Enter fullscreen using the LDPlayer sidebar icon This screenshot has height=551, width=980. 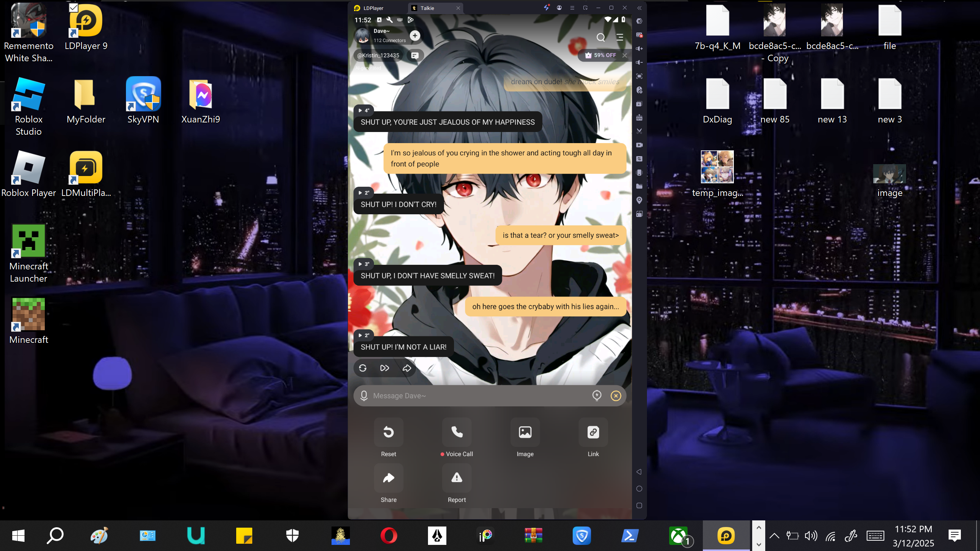click(x=639, y=77)
